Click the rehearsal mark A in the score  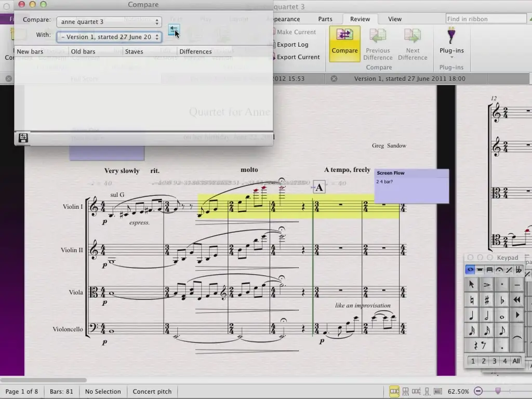pos(319,187)
